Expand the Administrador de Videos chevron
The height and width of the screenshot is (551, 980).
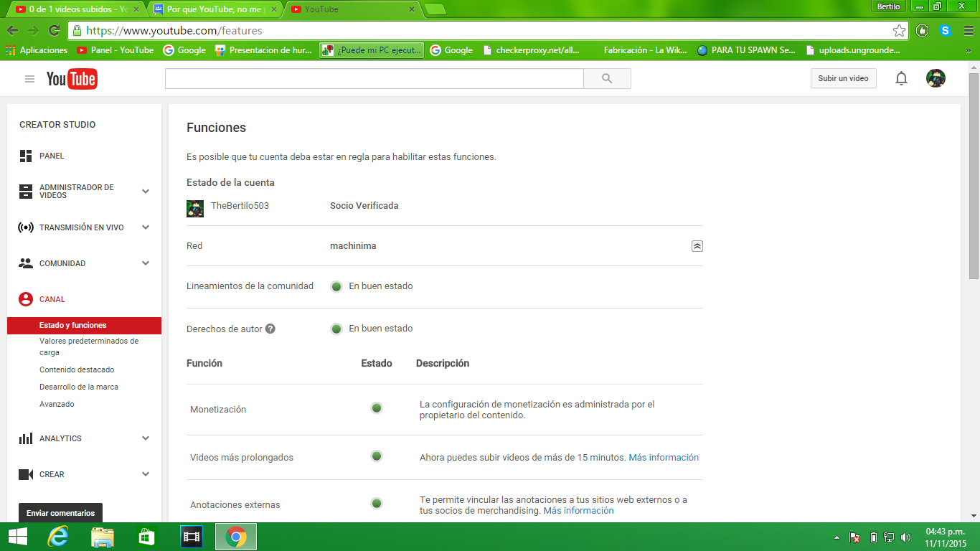146,192
